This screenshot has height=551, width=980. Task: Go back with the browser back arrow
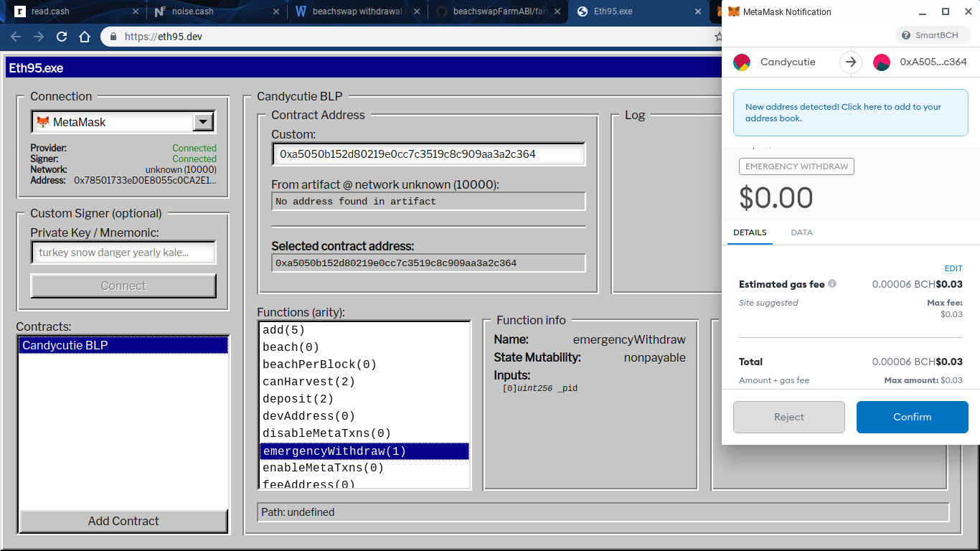tap(16, 37)
